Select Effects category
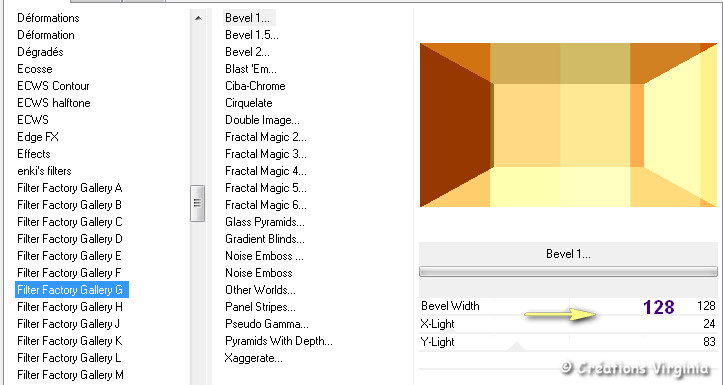 coord(34,154)
